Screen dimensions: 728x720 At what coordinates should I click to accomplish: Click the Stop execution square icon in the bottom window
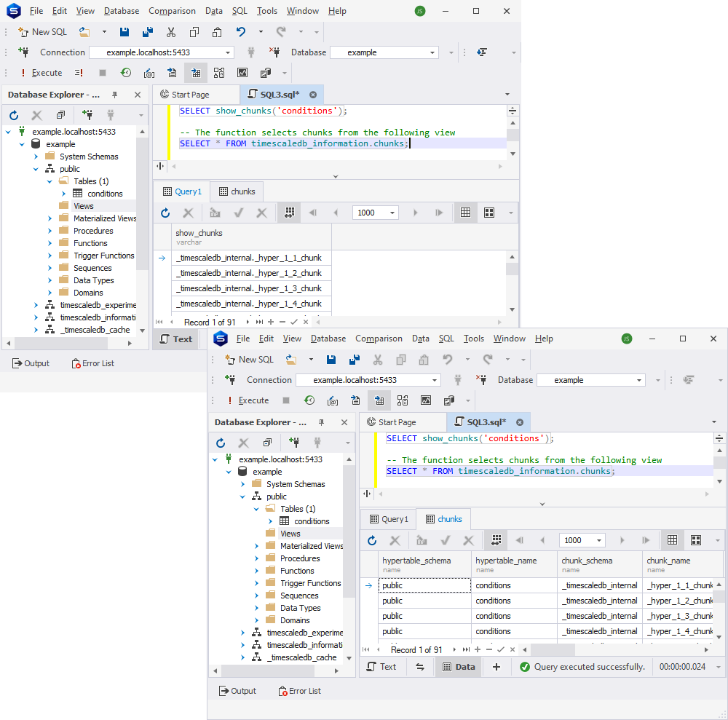click(x=286, y=400)
